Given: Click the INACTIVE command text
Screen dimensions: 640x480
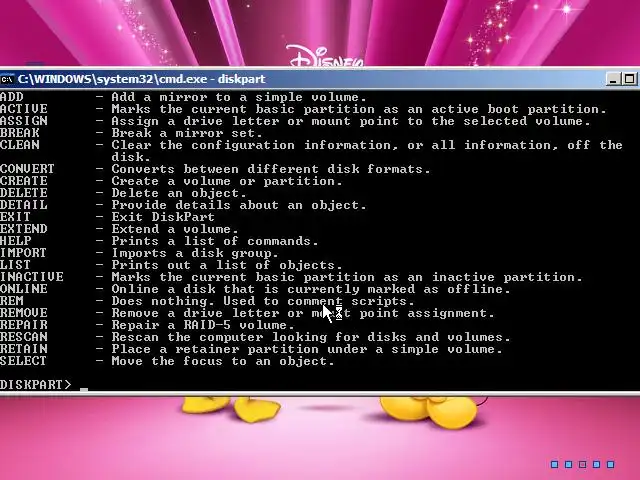Looking at the screenshot, I should (32, 277).
